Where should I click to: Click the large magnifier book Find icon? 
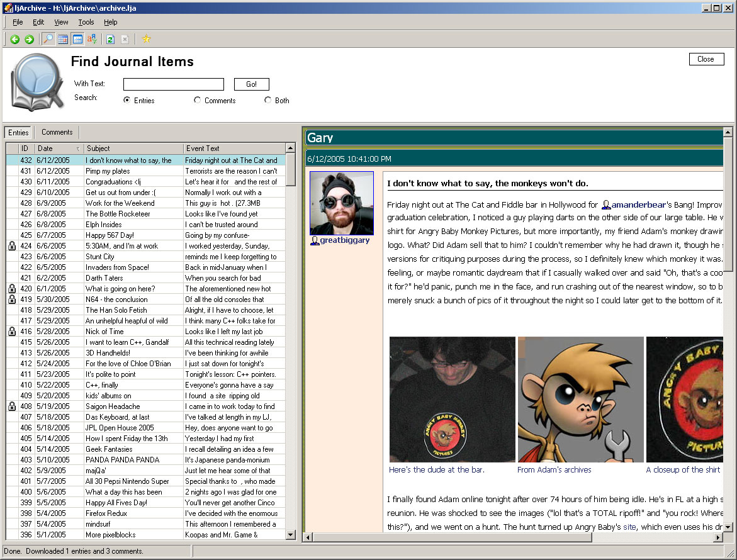(37, 82)
